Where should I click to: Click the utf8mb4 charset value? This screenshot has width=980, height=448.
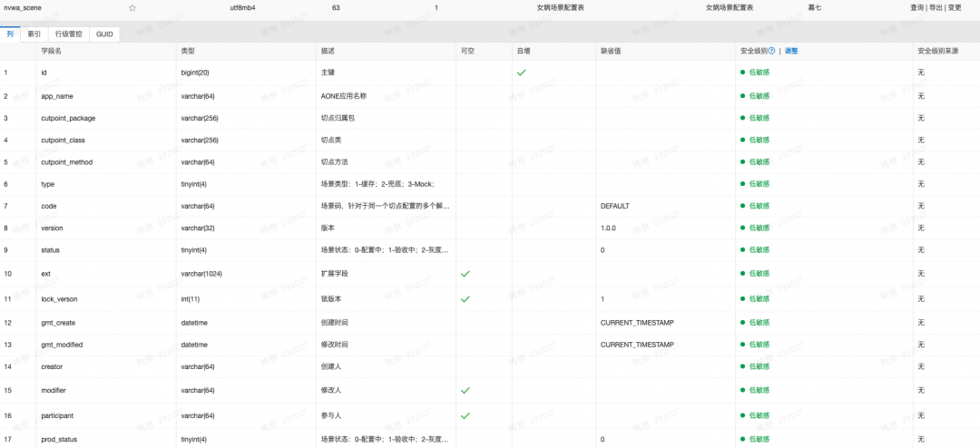coord(243,8)
